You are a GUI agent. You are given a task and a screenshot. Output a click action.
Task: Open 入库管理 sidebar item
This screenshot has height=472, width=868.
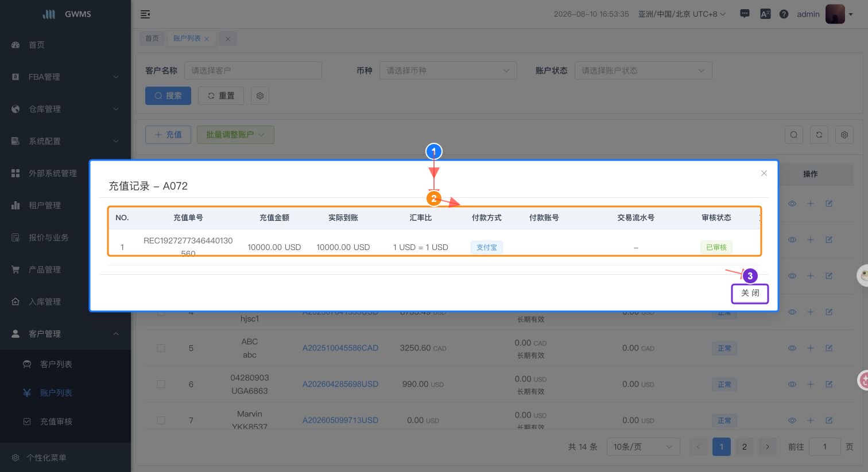(x=65, y=302)
